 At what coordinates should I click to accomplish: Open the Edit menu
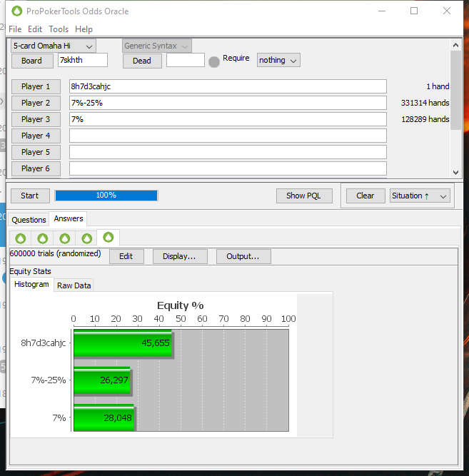point(35,29)
